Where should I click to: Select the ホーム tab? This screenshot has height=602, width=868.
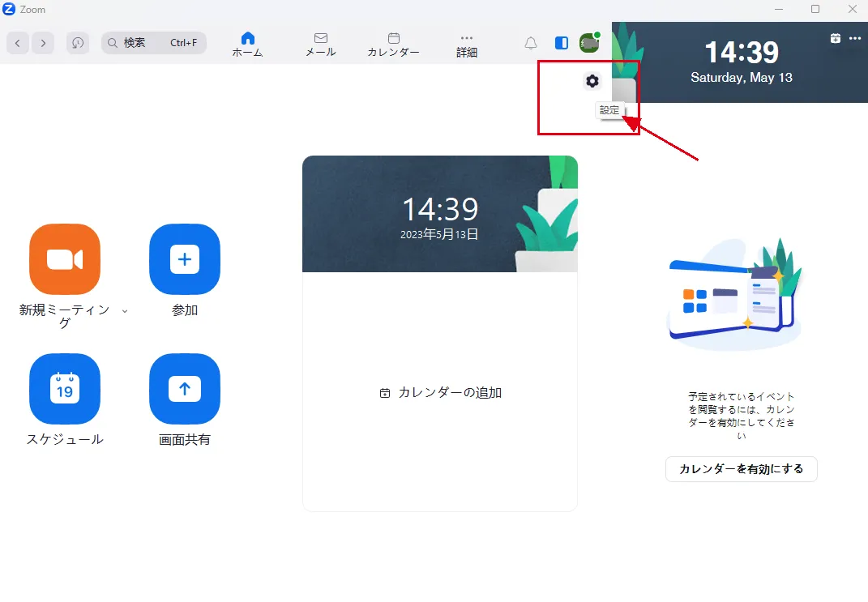coord(247,45)
